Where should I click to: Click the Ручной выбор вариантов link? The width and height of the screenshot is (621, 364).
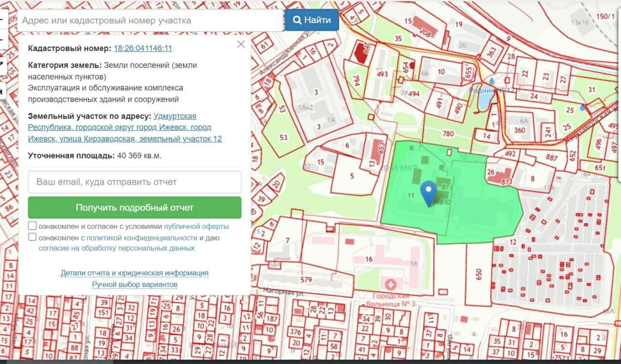click(x=134, y=285)
